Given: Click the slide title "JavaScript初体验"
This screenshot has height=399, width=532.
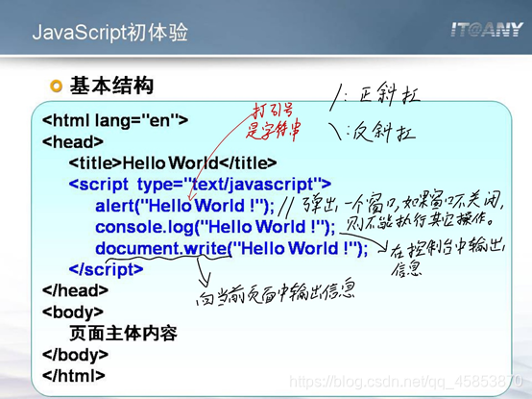Looking at the screenshot, I should pos(109,33).
